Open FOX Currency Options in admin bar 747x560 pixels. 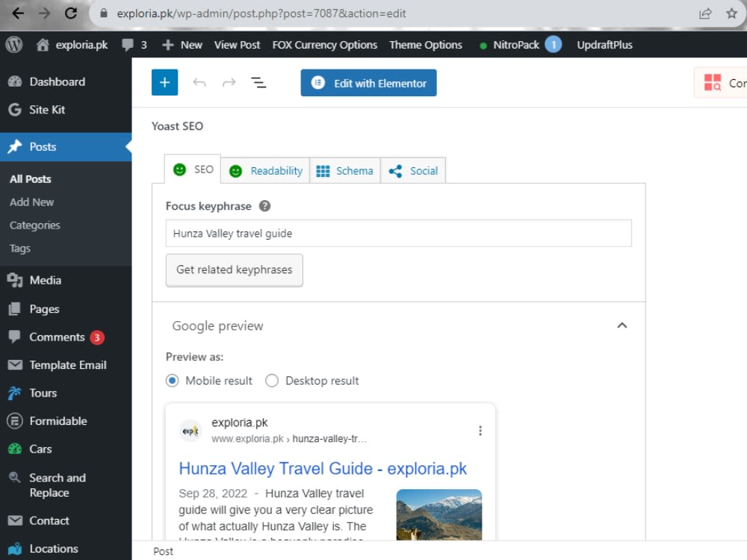pyautogui.click(x=324, y=45)
